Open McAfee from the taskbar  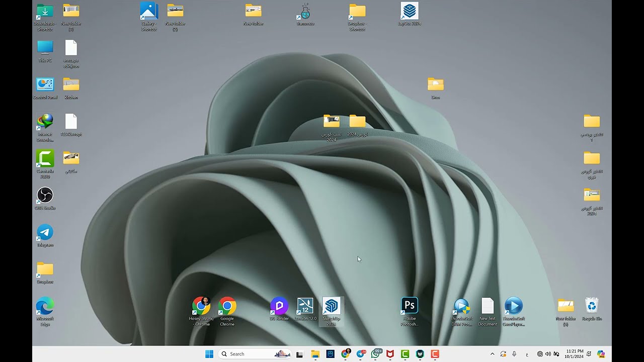coord(390,354)
